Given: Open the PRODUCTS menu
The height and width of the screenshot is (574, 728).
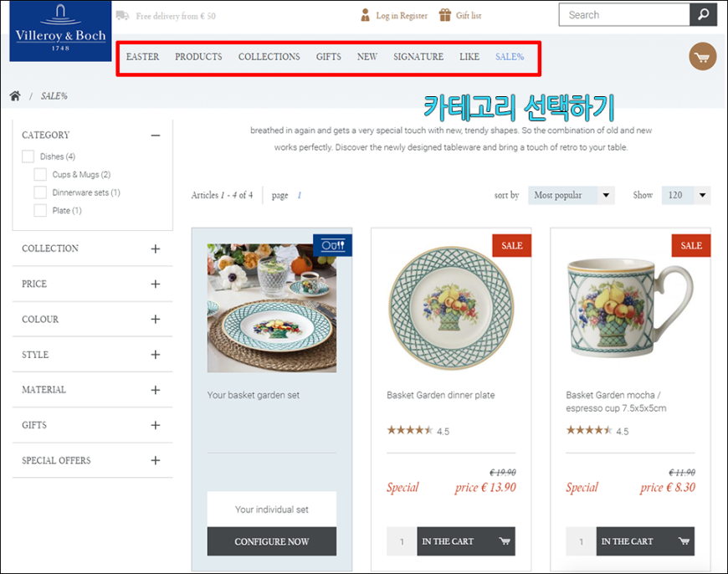Looking at the screenshot, I should 198,57.
